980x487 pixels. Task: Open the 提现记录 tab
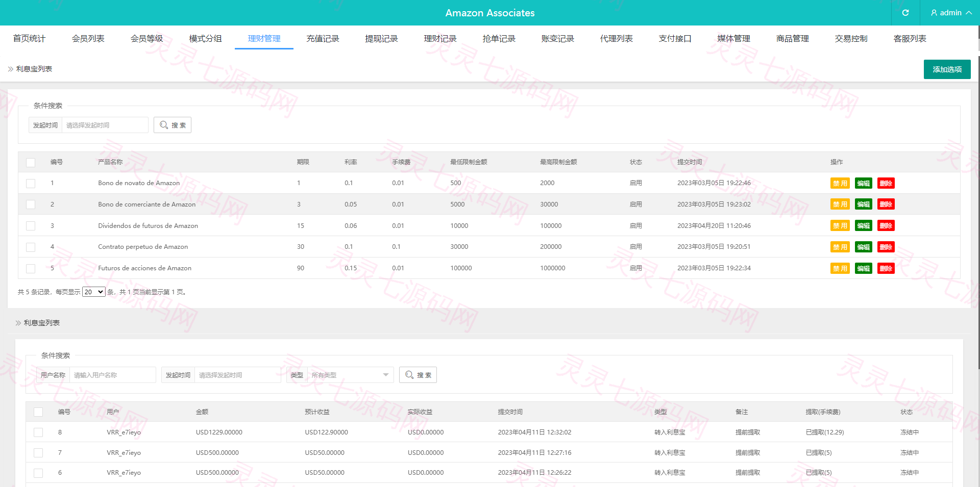tap(381, 39)
